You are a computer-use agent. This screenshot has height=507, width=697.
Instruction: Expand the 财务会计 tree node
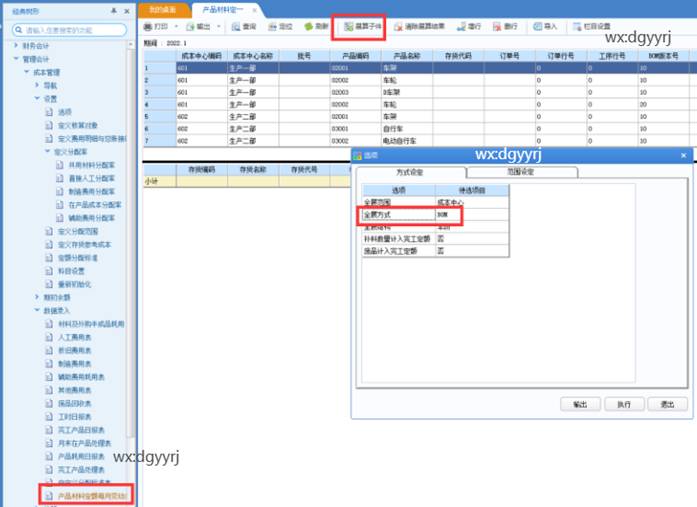[16, 46]
